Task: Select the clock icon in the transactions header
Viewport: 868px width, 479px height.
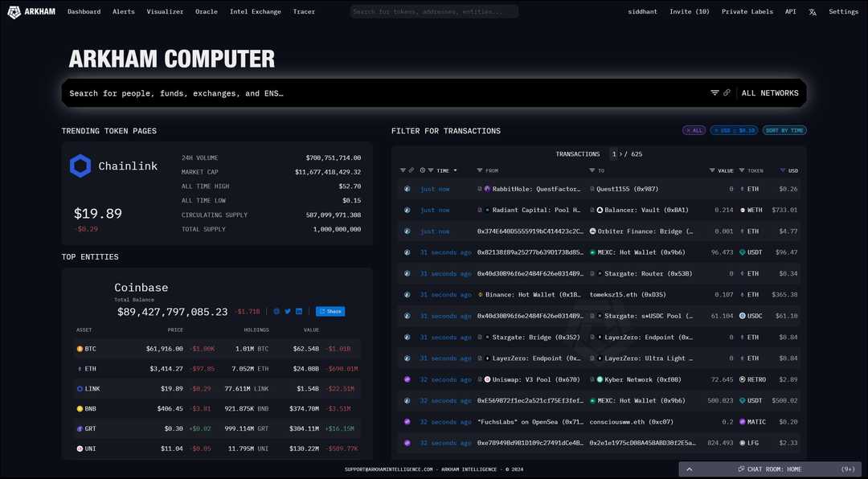Action: tap(422, 170)
